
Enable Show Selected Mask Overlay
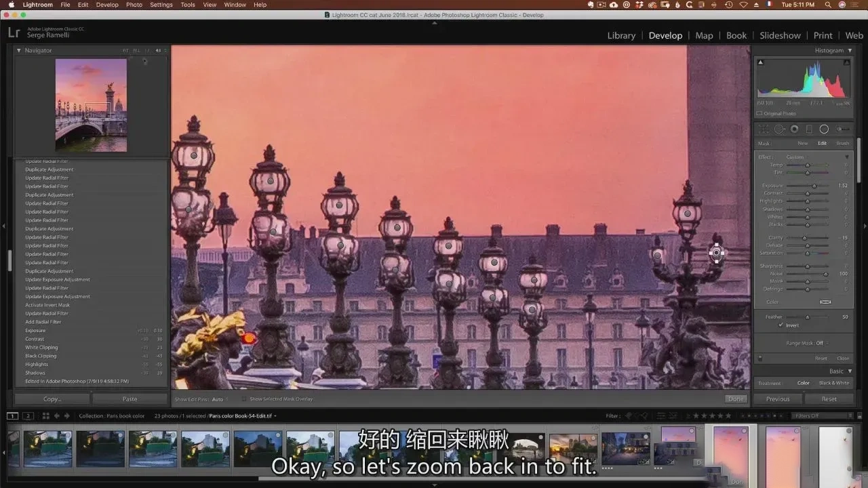pyautogui.click(x=245, y=399)
